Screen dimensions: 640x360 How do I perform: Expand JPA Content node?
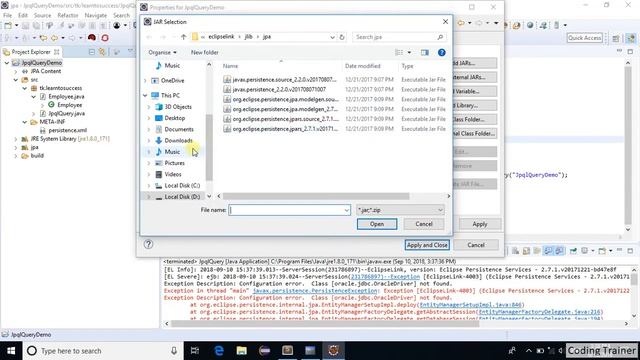click(16, 71)
